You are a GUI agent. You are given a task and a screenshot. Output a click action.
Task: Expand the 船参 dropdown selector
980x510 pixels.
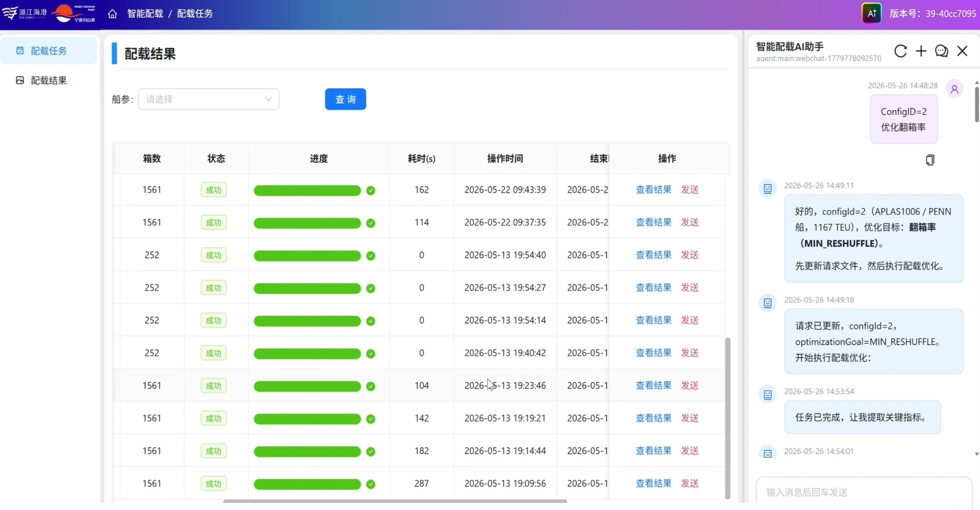click(x=209, y=99)
